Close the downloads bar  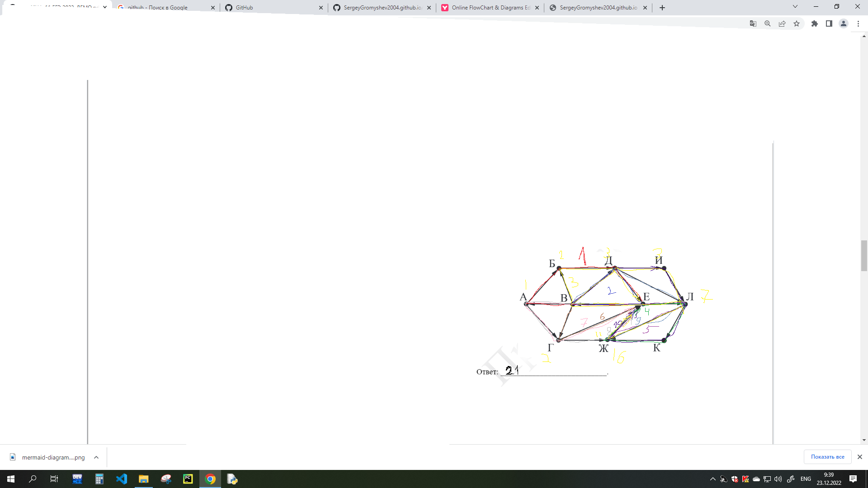860,457
